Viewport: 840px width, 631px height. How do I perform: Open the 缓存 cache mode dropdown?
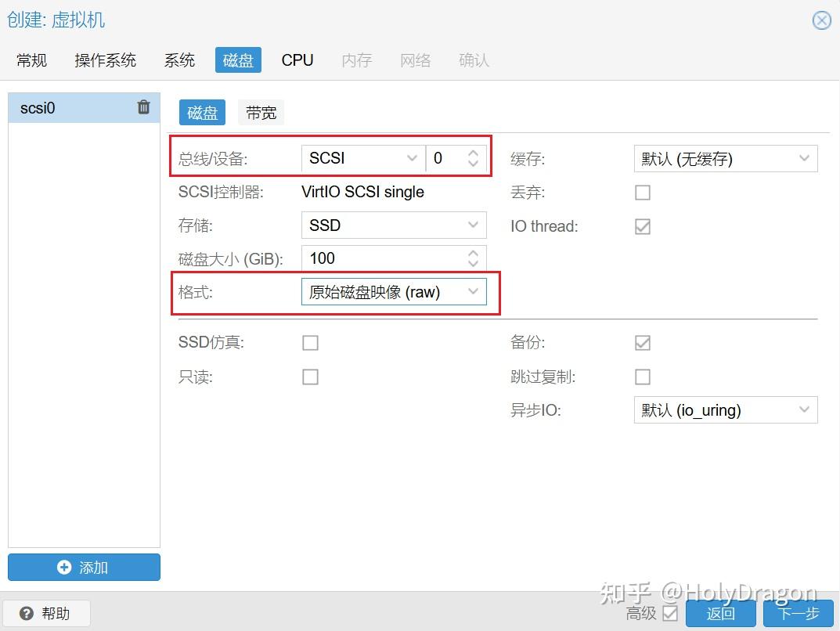click(x=804, y=158)
